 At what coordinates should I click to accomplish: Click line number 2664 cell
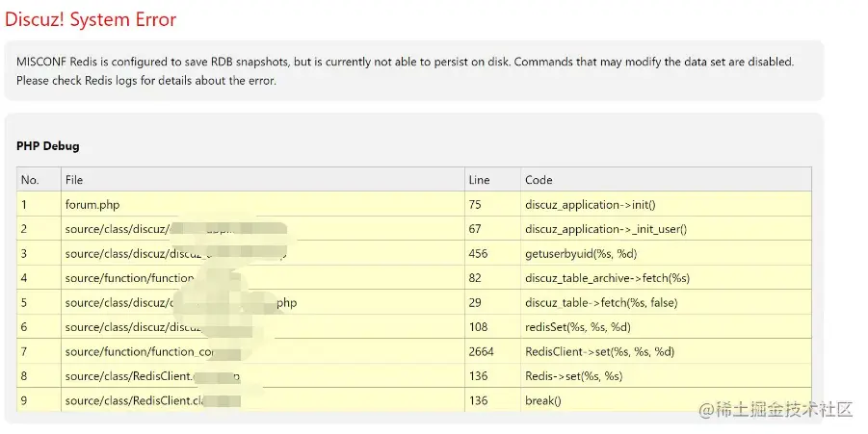[x=492, y=351]
